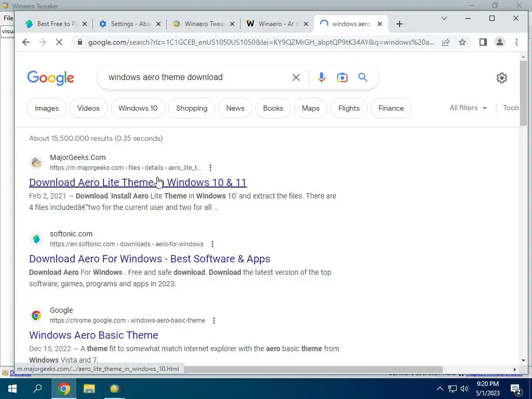Search by image with the camera icon

(342, 77)
